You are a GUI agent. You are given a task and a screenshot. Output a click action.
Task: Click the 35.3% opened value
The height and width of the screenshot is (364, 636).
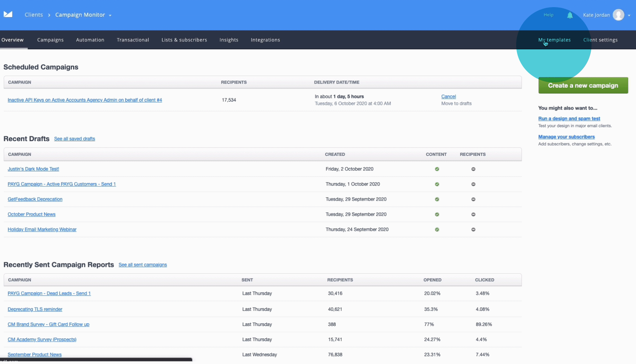[x=431, y=309]
